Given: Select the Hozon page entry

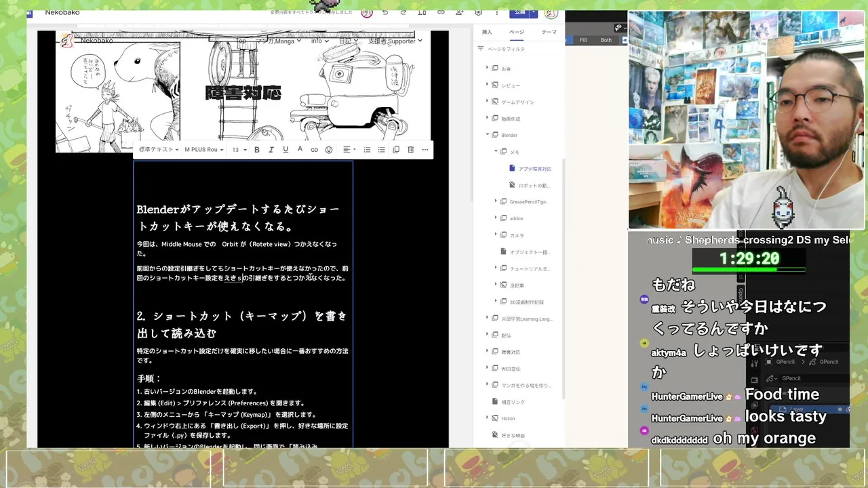Looking at the screenshot, I should (x=508, y=418).
